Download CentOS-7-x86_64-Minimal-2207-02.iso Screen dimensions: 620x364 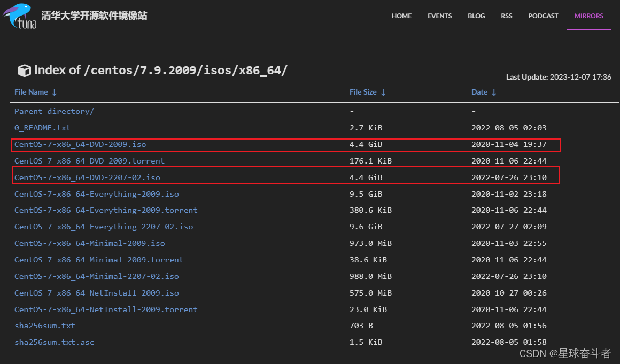tap(97, 277)
